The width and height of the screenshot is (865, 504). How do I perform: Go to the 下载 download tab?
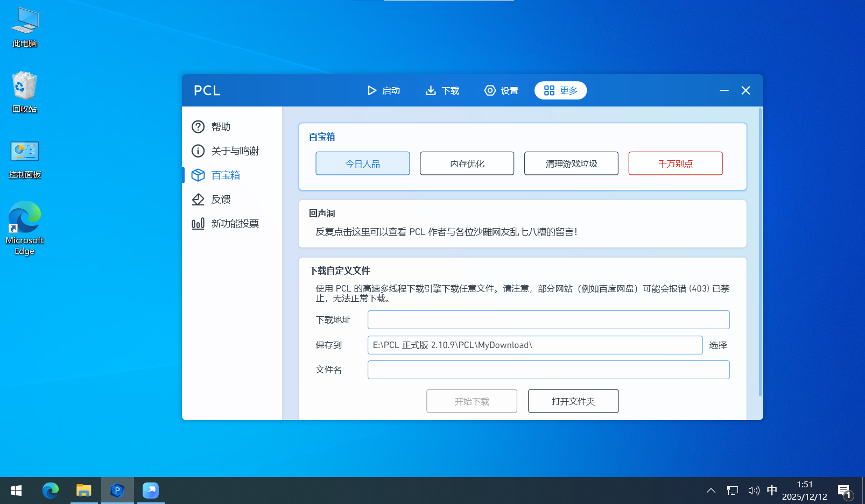[442, 90]
